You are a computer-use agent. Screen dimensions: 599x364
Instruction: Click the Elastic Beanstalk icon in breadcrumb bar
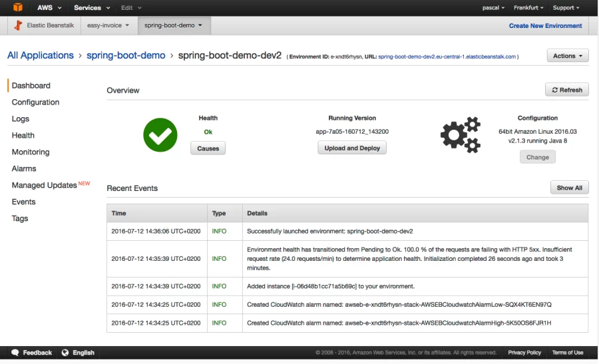click(18, 25)
